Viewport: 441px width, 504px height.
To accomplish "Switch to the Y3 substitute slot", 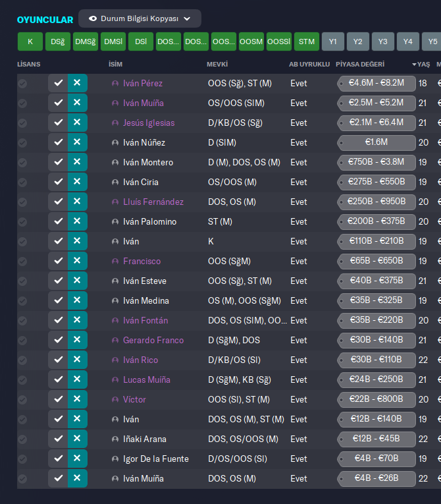I will pos(383,42).
